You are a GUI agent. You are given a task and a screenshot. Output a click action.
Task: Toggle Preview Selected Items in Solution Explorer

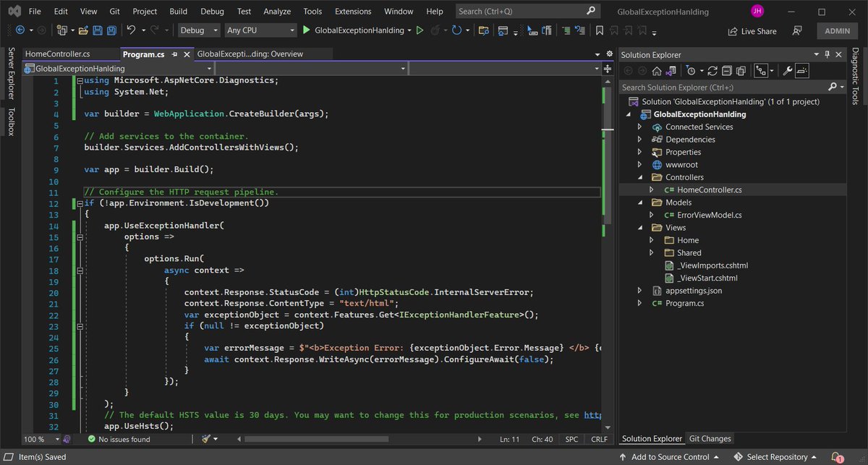tap(803, 71)
